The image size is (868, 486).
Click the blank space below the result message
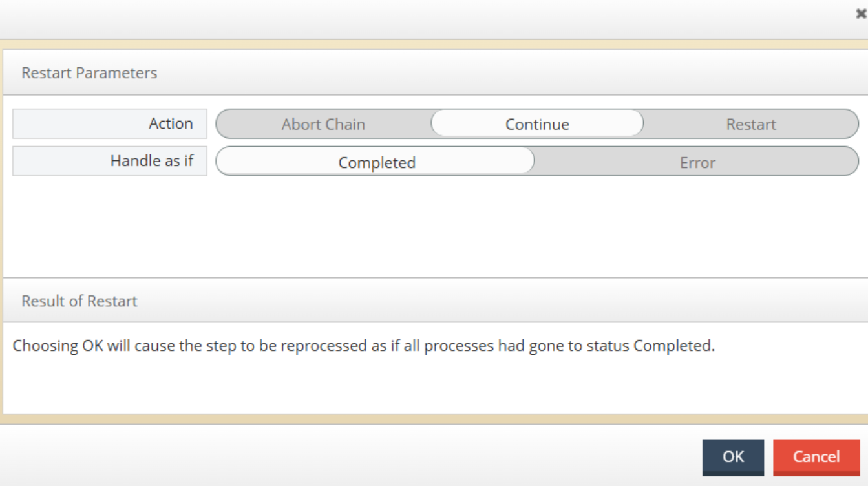pyautogui.click(x=436, y=386)
